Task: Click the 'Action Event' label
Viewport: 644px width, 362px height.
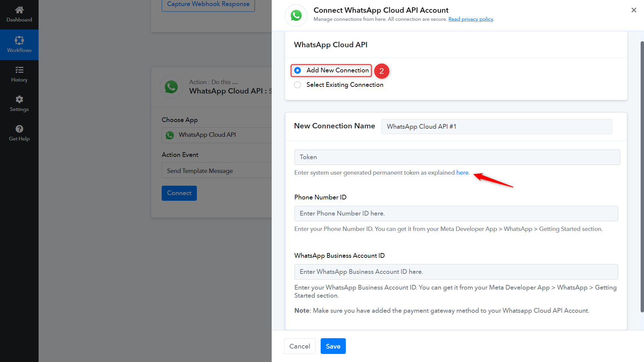Action: click(180, 155)
